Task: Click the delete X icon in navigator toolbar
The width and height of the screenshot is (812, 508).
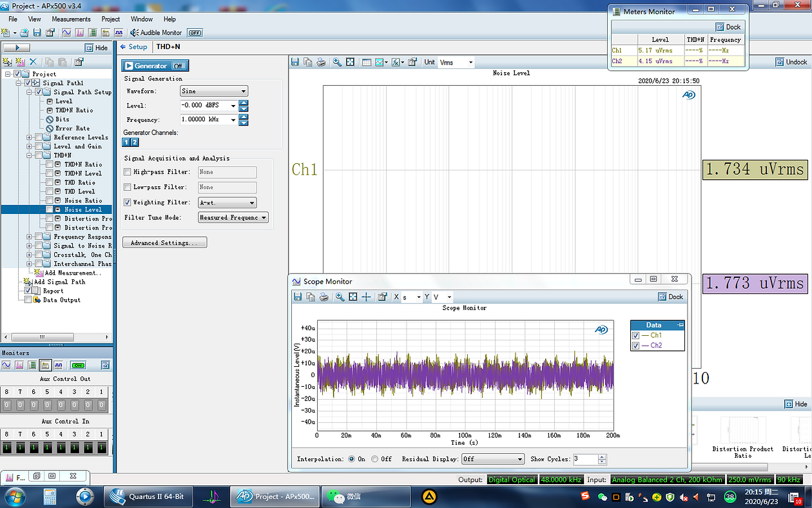Action: pyautogui.click(x=33, y=62)
